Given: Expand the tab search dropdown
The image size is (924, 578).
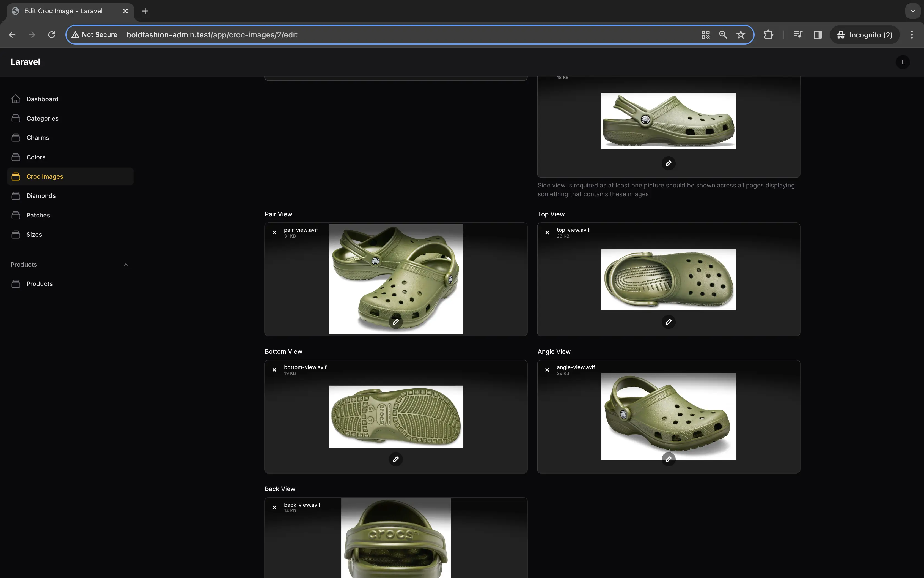Looking at the screenshot, I should pos(913,11).
